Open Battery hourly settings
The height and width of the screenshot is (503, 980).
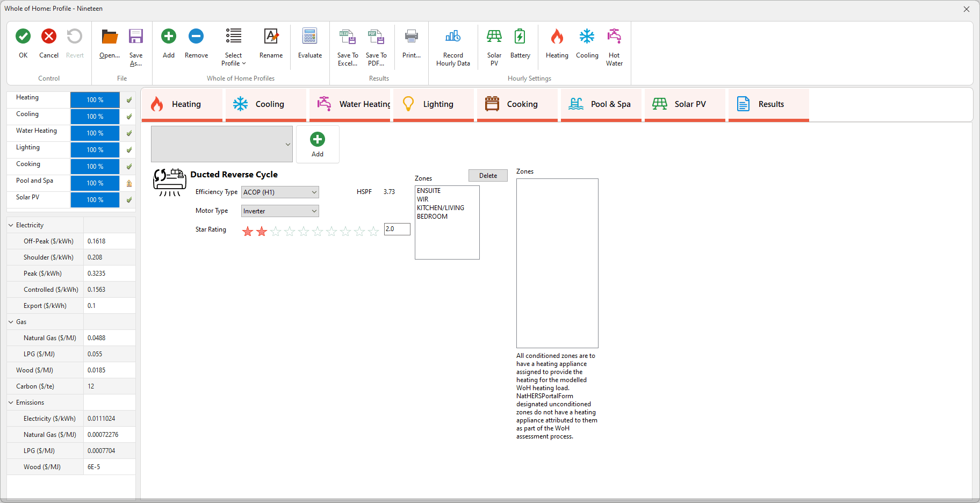tap(520, 36)
